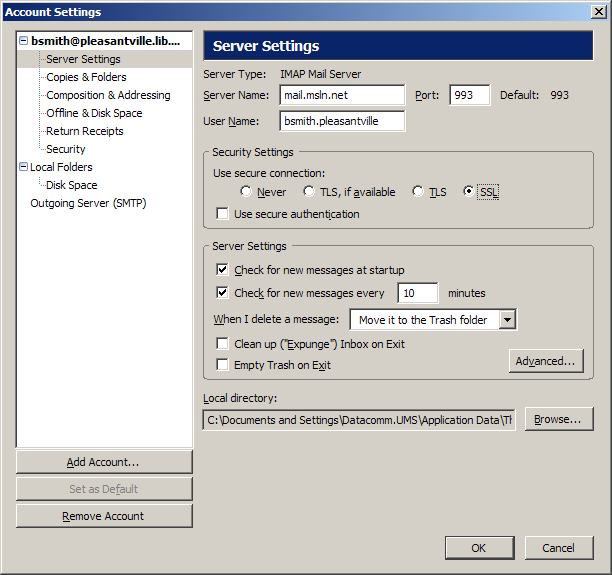Open Offline & Disk Space settings
Image resolution: width=612 pixels, height=575 pixels.
pyautogui.click(x=94, y=113)
